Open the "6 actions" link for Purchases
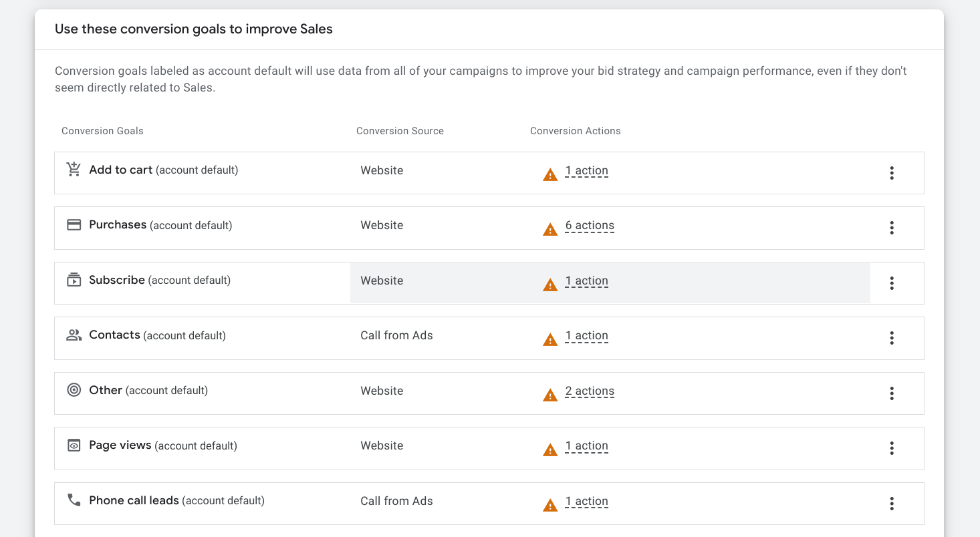This screenshot has height=537, width=980. tap(590, 226)
